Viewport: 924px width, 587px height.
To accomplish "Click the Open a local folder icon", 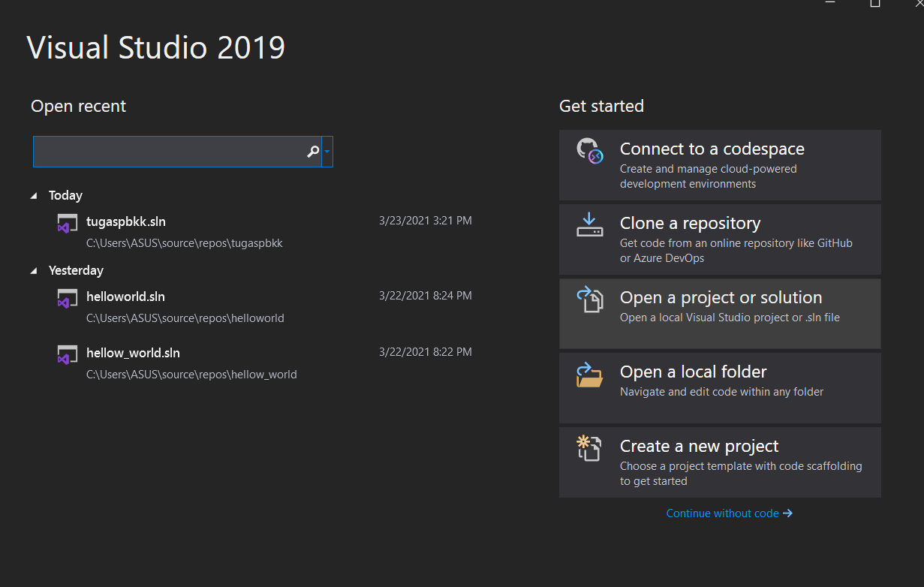I will click(x=590, y=374).
